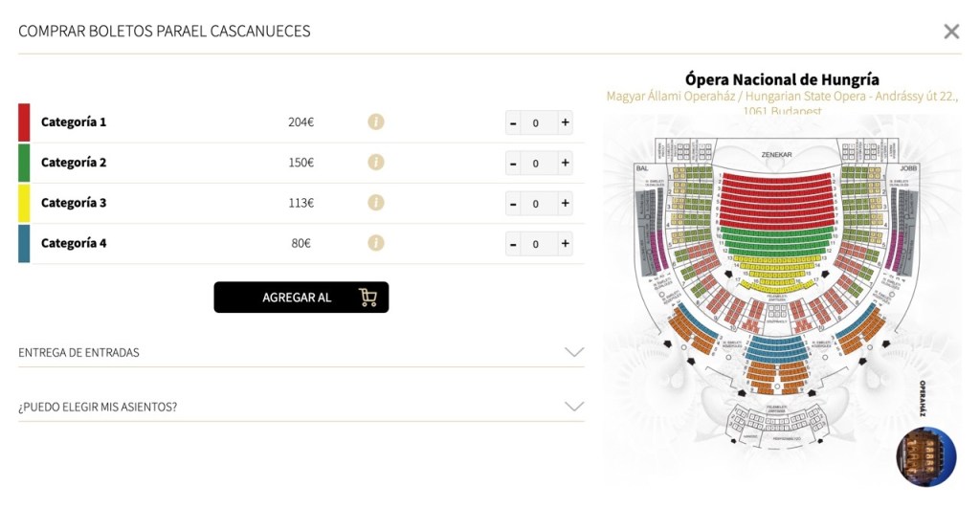This screenshot has height=508, width=980.
Task: Click the info icon for Categoría 2
Action: click(x=376, y=162)
